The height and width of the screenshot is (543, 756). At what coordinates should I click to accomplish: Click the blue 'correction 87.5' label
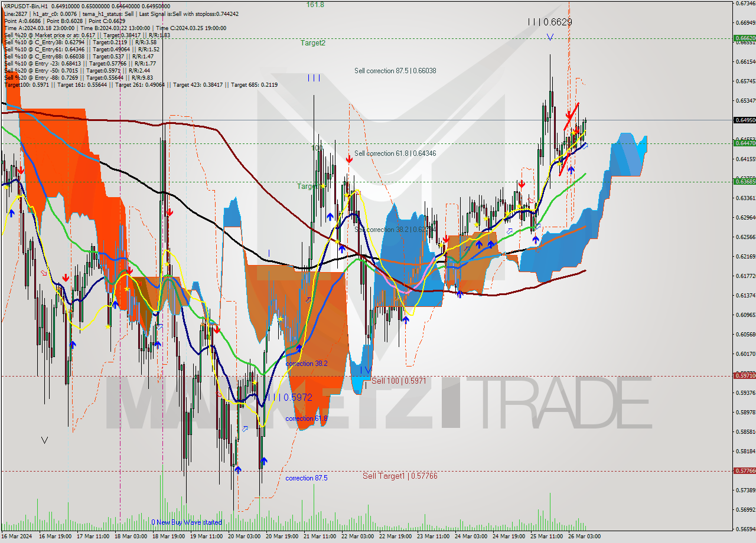coord(307,478)
